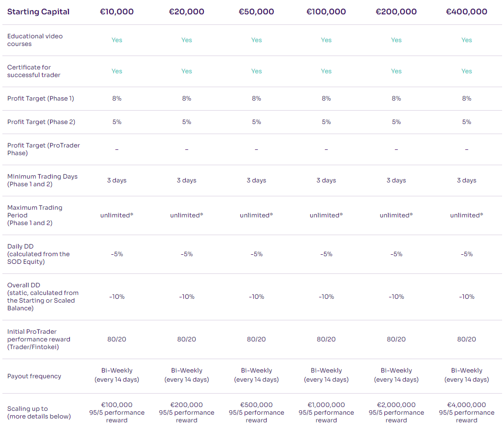Choose the €100,000 starting capital header
The height and width of the screenshot is (430, 504).
coord(326,11)
